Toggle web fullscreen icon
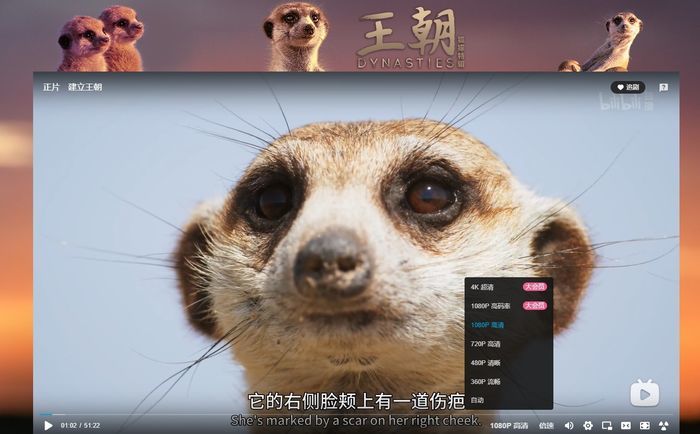 (645, 426)
